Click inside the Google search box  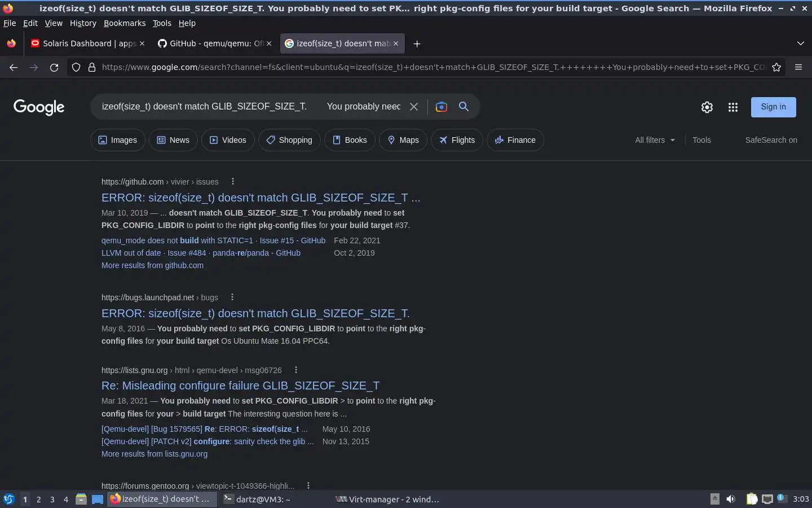point(251,106)
